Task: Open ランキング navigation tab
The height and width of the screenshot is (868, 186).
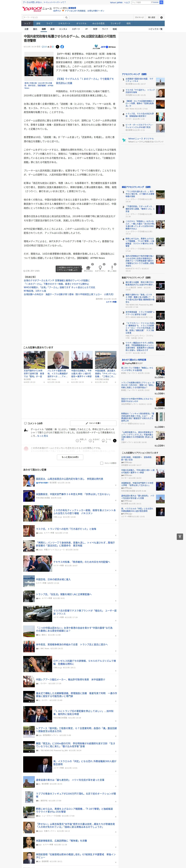Action: point(115,23)
